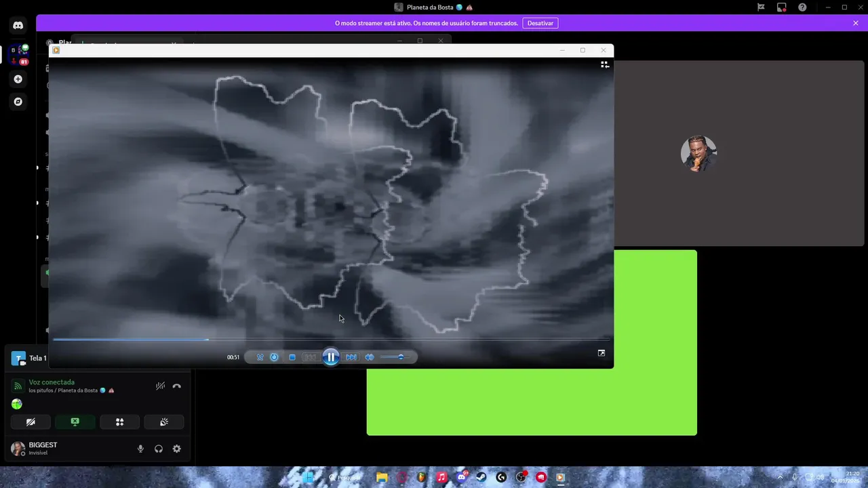The image size is (868, 488).
Task: Skip to the next track in the media player
Action: click(351, 357)
